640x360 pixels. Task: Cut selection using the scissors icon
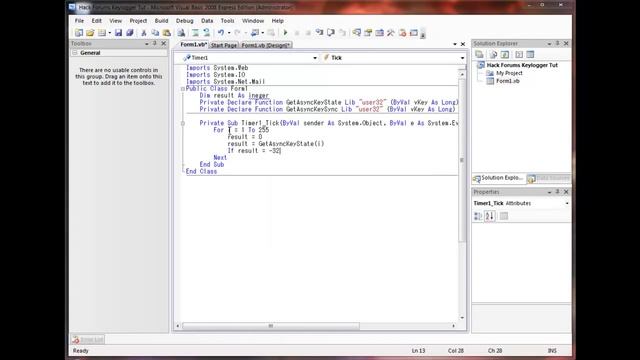click(144, 33)
